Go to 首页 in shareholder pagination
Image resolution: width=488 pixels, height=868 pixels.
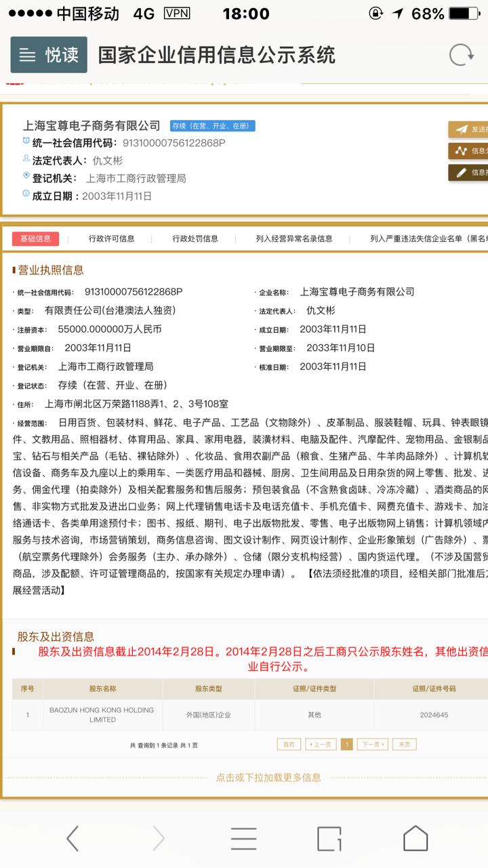tap(289, 744)
